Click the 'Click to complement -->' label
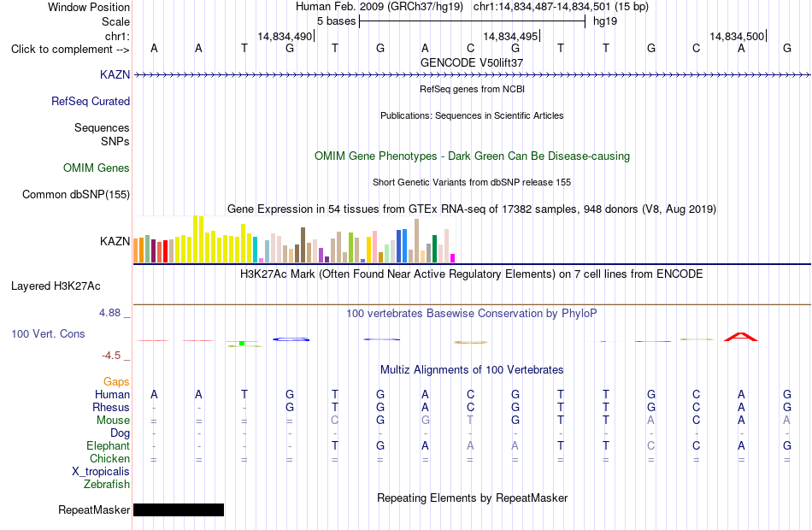Viewport: 812px width, 530px height. pos(70,50)
